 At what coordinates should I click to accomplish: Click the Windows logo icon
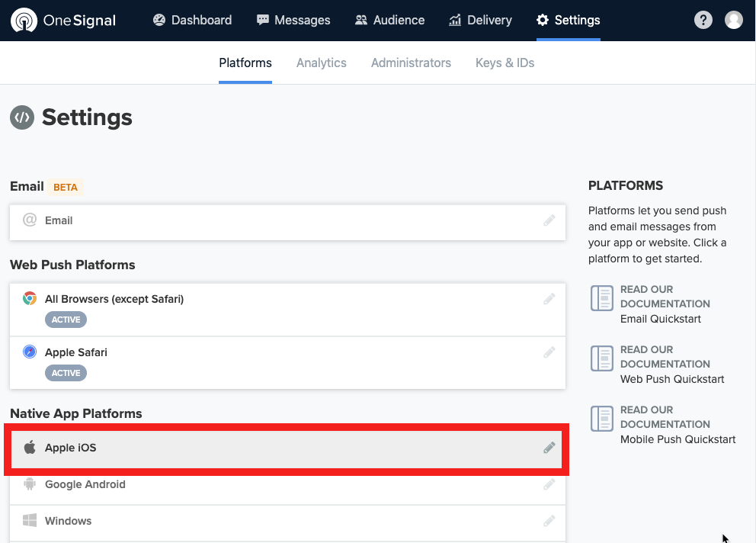click(30, 520)
